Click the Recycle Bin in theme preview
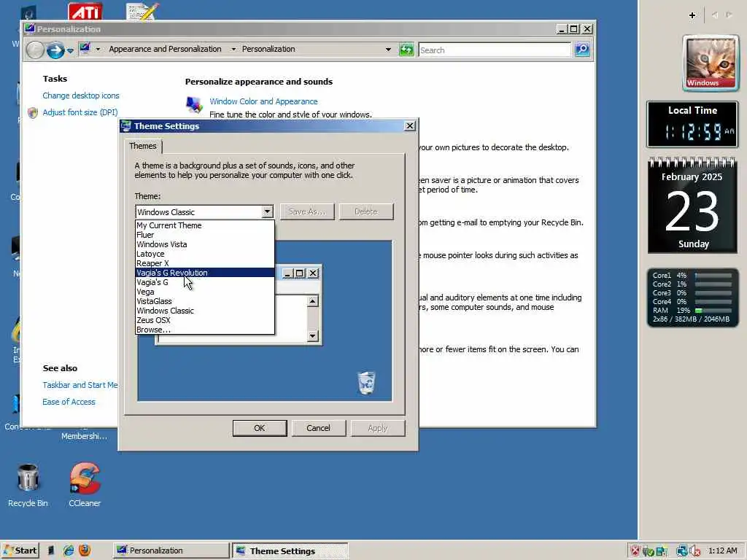Screen dimensions: 747x560 [x=366, y=383]
